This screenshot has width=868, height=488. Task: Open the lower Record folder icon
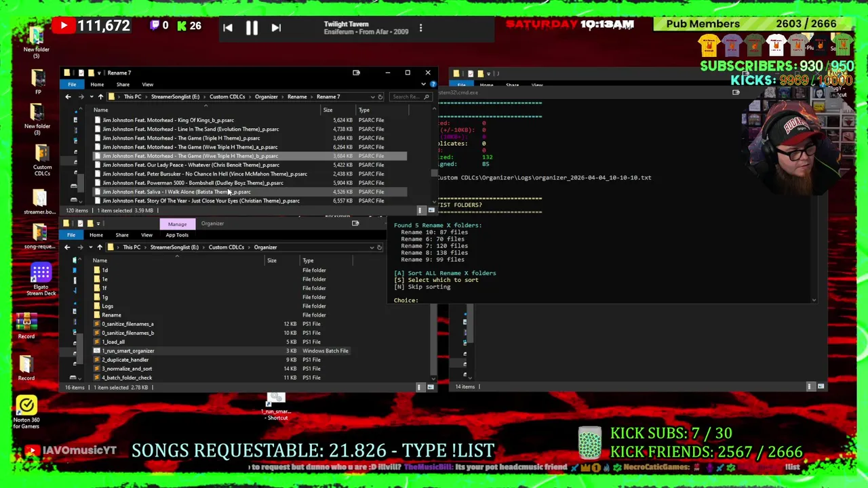pos(26,366)
